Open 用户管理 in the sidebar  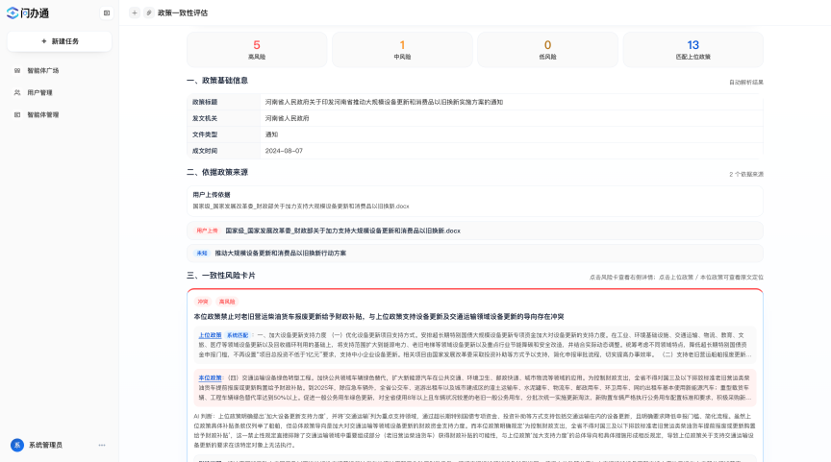[40, 93]
